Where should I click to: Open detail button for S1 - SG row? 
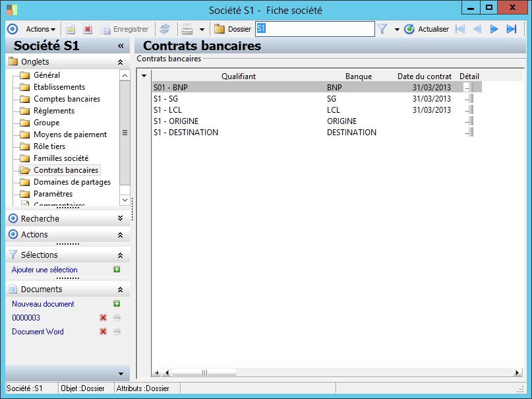click(x=467, y=99)
